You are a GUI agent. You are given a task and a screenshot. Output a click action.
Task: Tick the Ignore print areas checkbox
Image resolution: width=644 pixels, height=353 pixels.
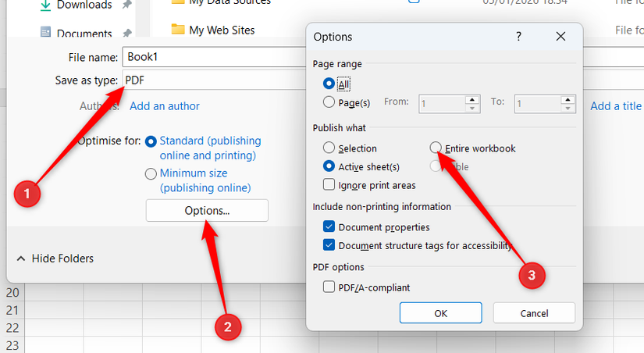click(x=329, y=184)
